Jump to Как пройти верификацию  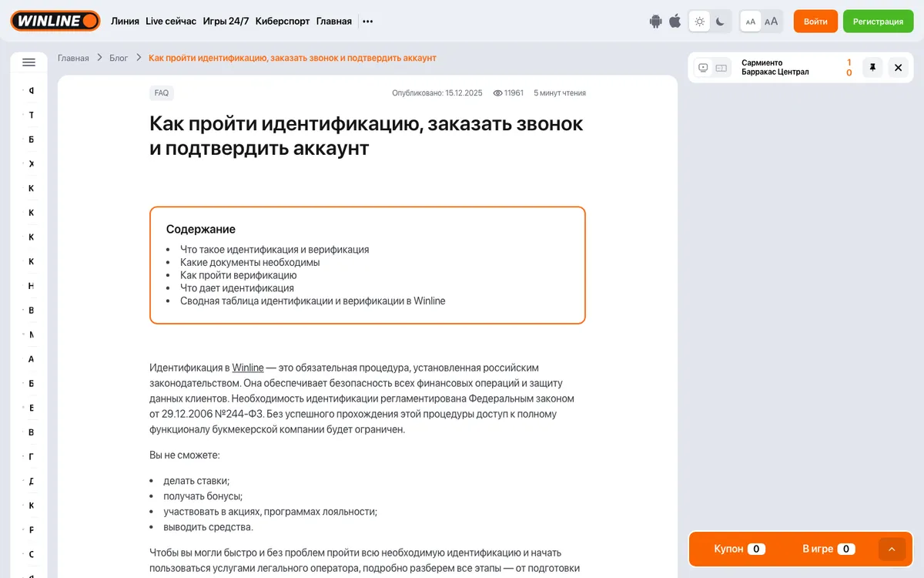click(x=239, y=275)
